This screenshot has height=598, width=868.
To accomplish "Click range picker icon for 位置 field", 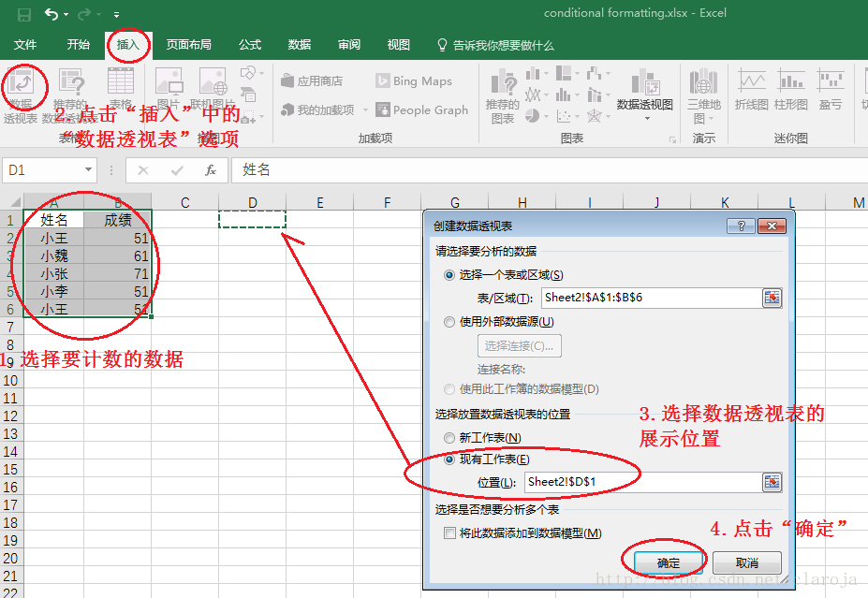I will 772,482.
